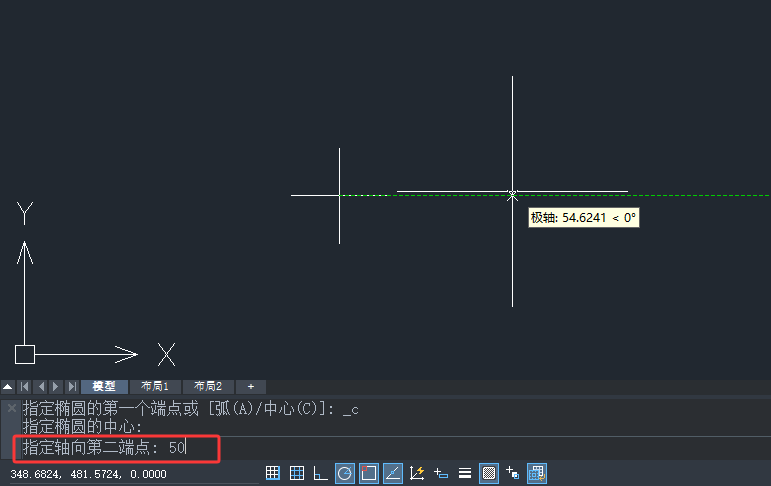
Task: Jump to first layout tab arrow
Action: click(25, 387)
